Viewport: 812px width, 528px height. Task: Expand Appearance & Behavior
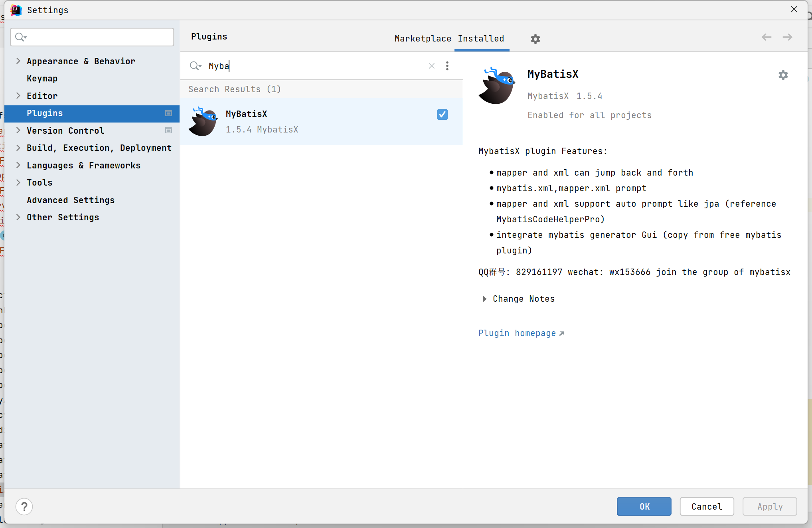[x=18, y=61]
